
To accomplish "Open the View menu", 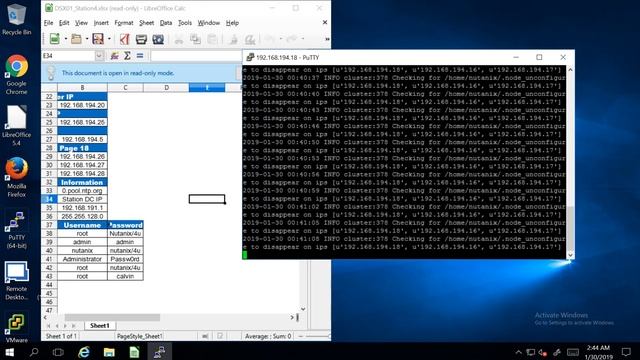I will tap(81, 23).
